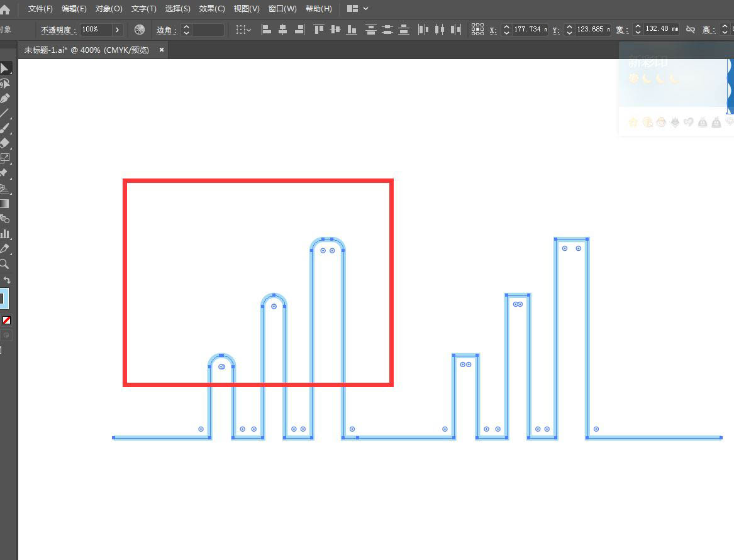This screenshot has width=734, height=560.
Task: Select the Puppet Warp pin tool
Action: coord(4,173)
